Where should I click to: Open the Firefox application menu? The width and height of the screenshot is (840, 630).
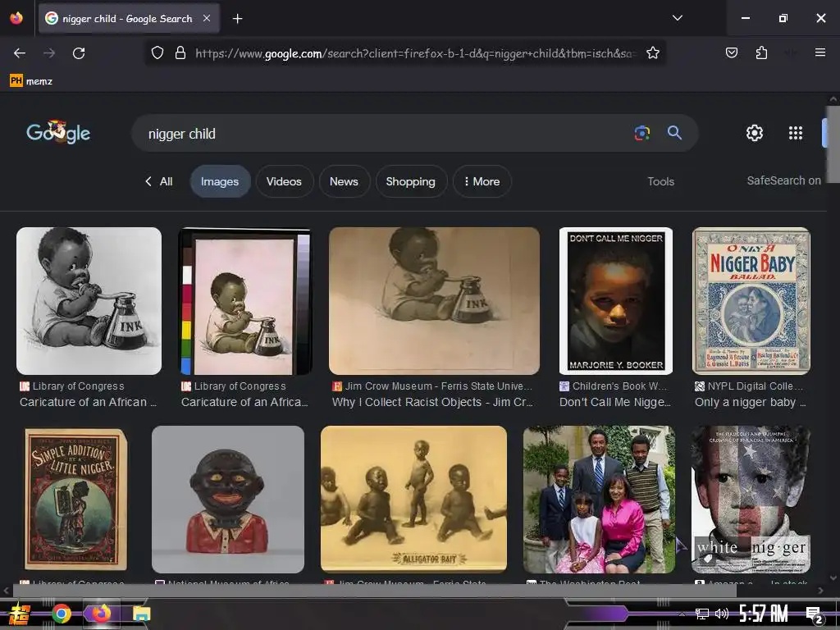819,52
